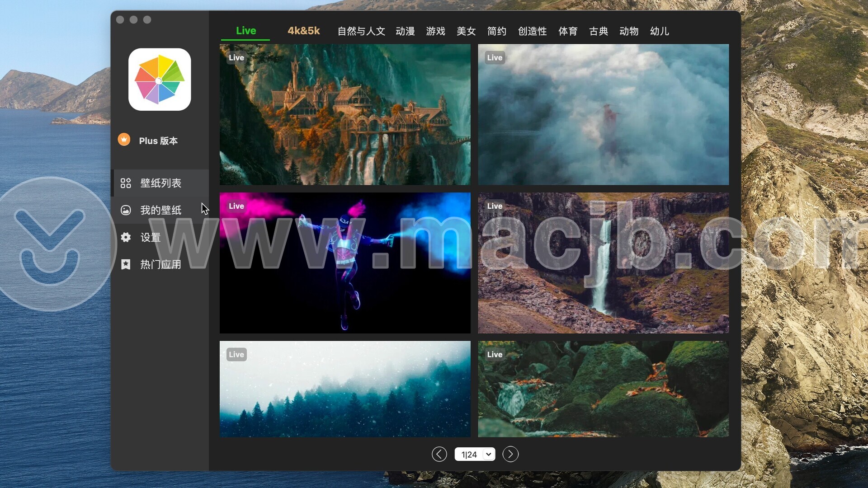This screenshot has width=868, height=488.
Task: Select the neon dancer smoke wallpaper
Action: point(345,263)
